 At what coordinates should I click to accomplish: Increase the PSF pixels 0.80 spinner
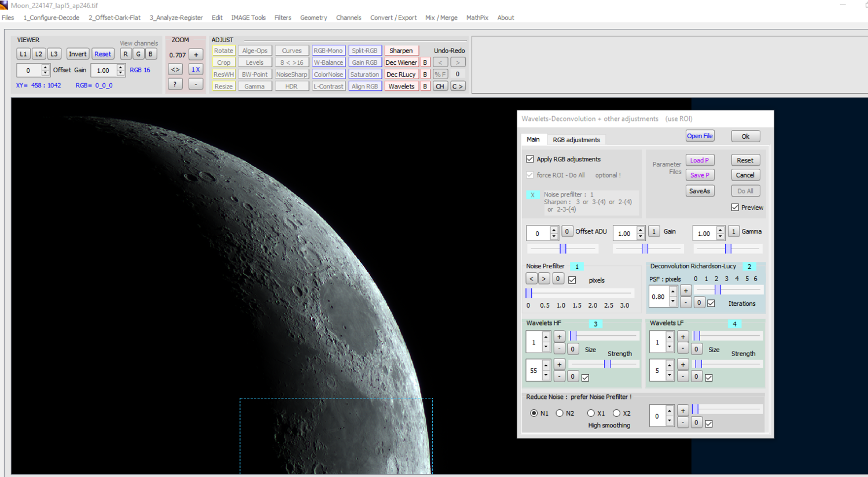[672, 292]
